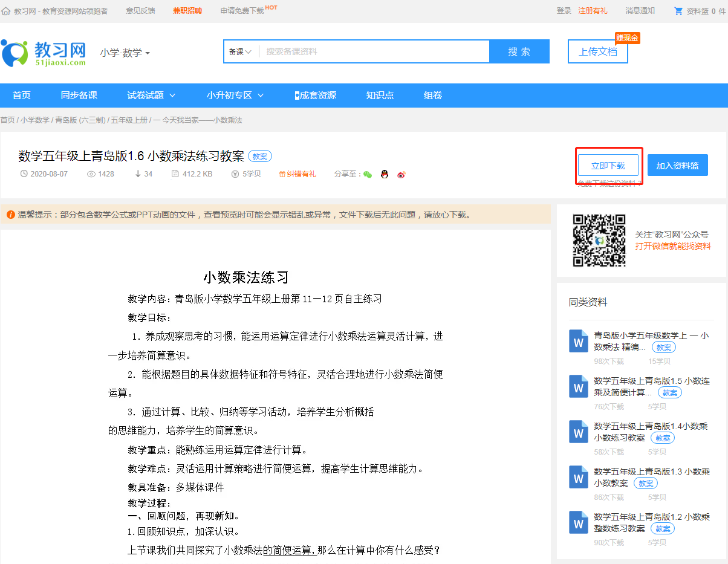This screenshot has width=728, height=564.
Task: Click the 34 downloads arrow icon
Action: [138, 174]
